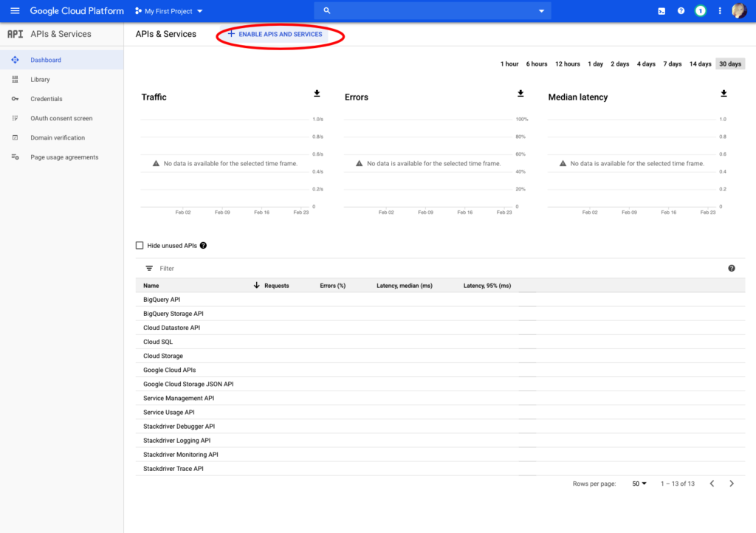Open notifications badge icon
This screenshot has width=756, height=533.
(700, 10)
